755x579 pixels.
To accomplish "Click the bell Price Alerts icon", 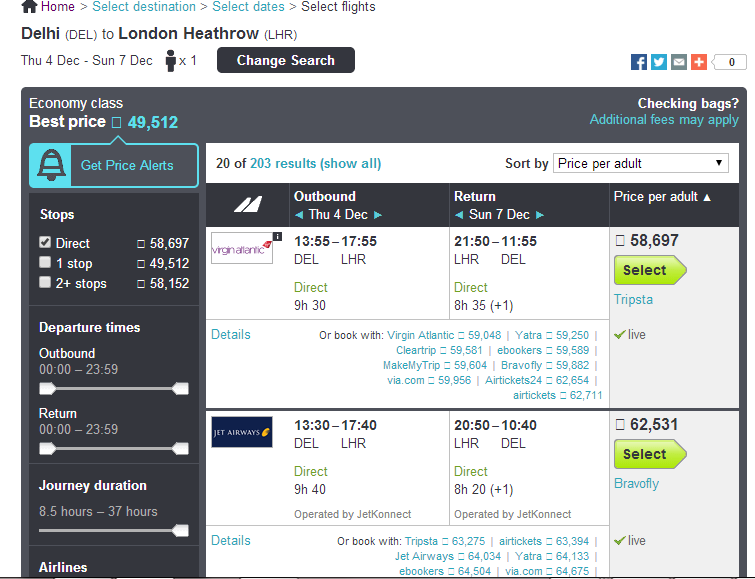I will click(x=51, y=165).
